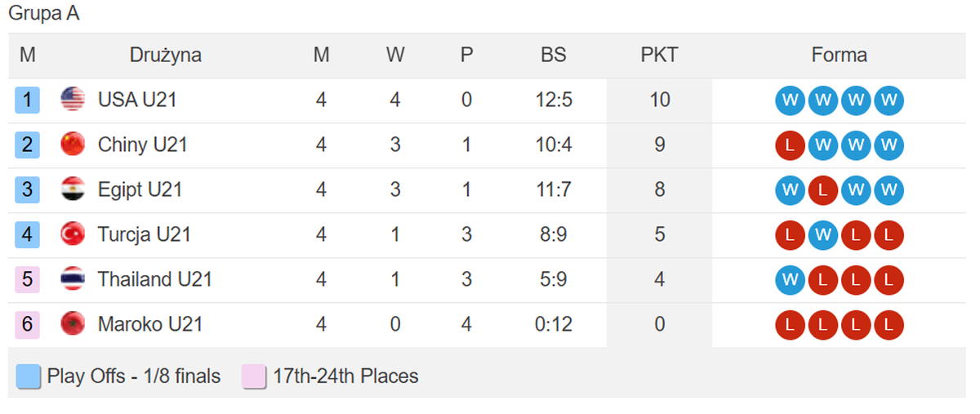This screenshot has width=980, height=414.
Task: Select the Egipt U21 team name
Action: click(140, 190)
